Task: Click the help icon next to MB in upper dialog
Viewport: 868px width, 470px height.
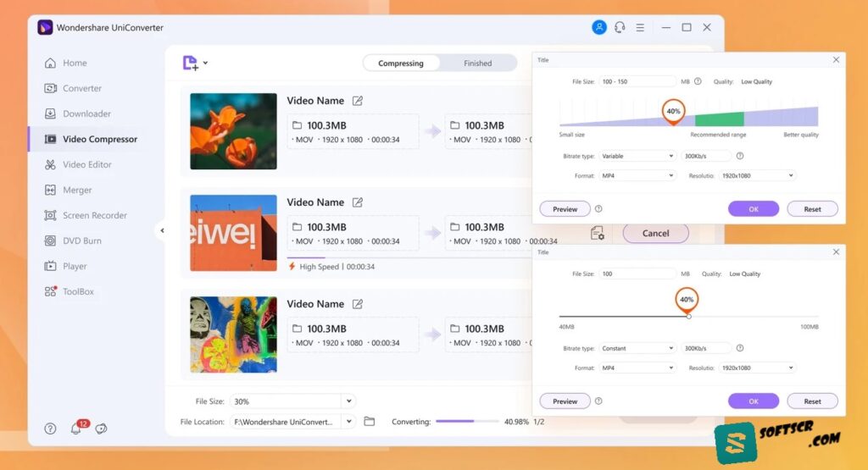Action: (698, 81)
